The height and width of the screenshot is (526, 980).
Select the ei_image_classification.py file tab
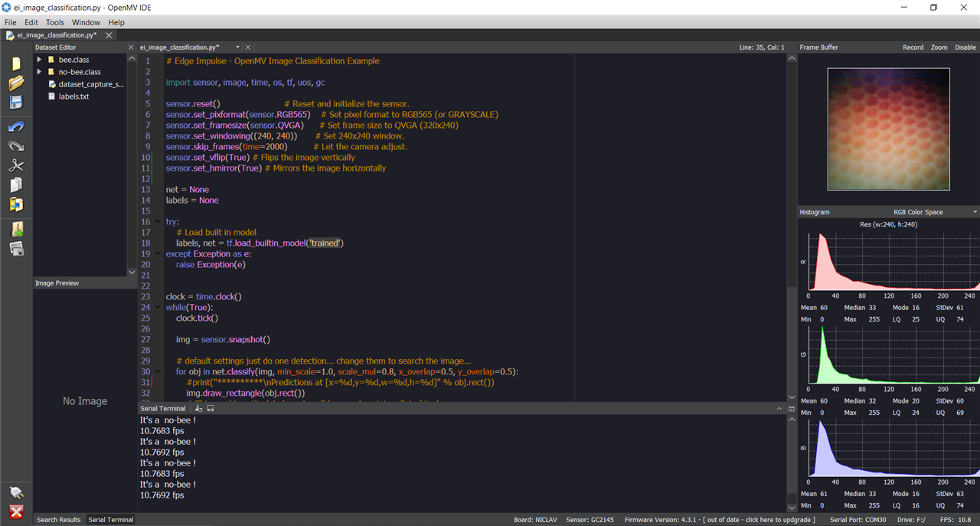[x=56, y=35]
